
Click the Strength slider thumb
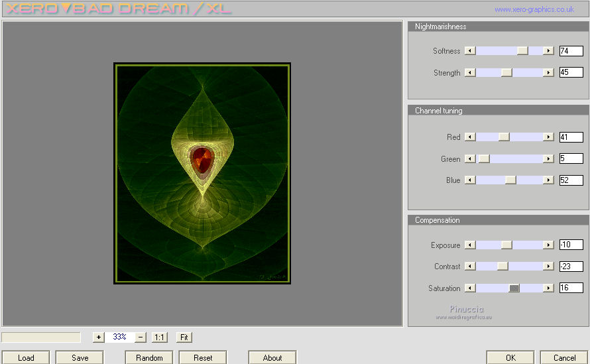(x=506, y=72)
